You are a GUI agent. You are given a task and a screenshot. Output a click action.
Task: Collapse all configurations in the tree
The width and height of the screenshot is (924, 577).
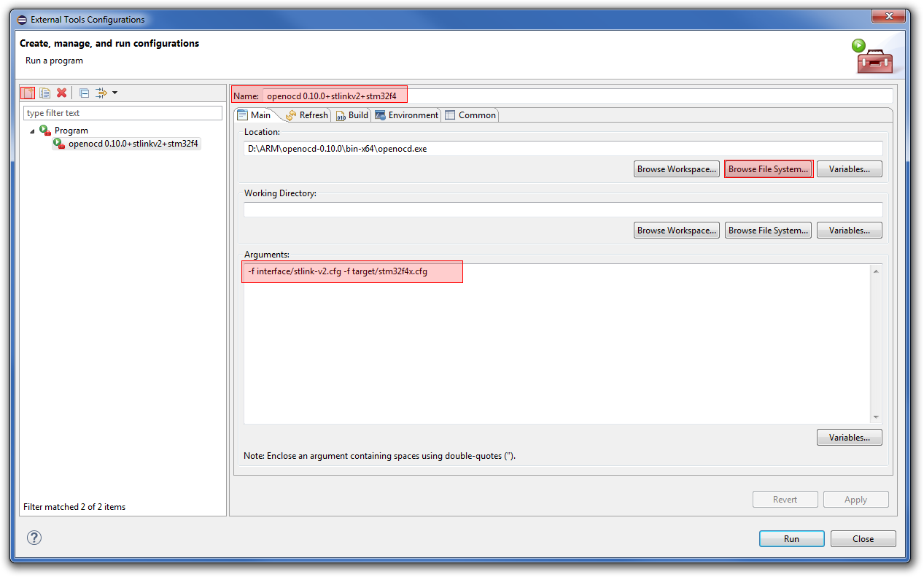(x=84, y=93)
